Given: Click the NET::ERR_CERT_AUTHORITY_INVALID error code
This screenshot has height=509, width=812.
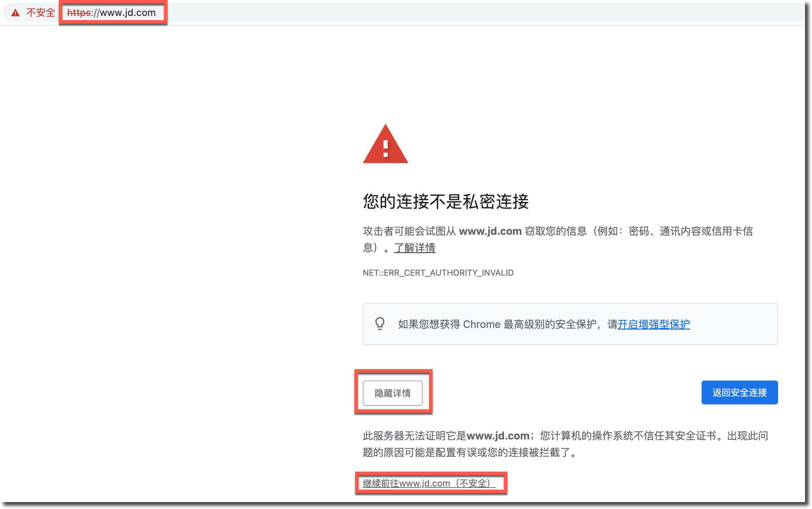Looking at the screenshot, I should click(438, 273).
